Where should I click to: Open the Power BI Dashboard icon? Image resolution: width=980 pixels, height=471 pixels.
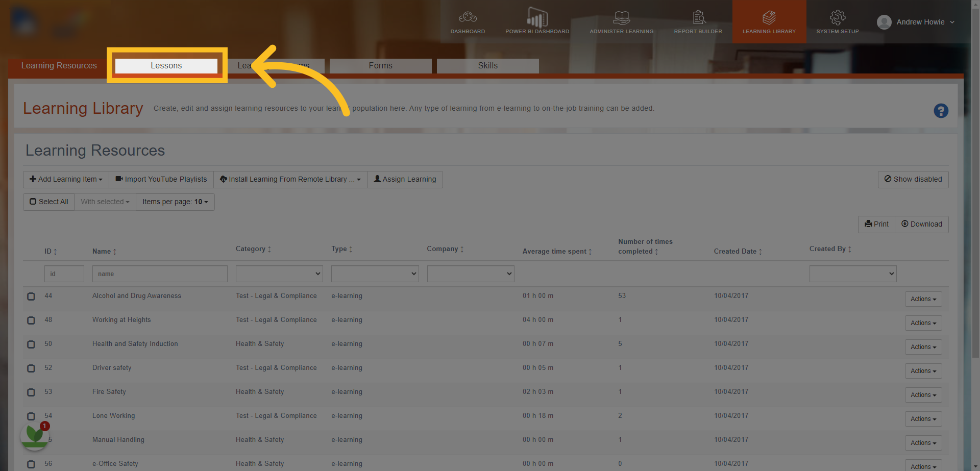pyautogui.click(x=537, y=17)
